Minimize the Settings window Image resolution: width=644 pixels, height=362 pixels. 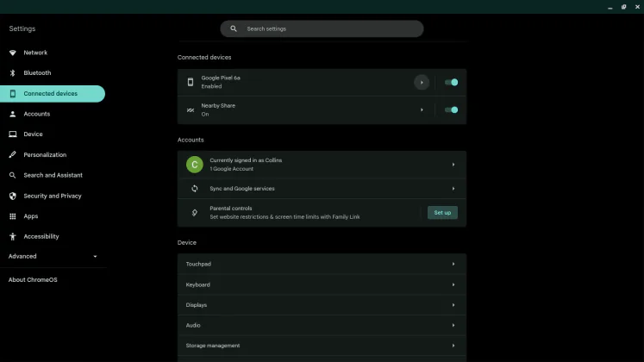pos(610,8)
